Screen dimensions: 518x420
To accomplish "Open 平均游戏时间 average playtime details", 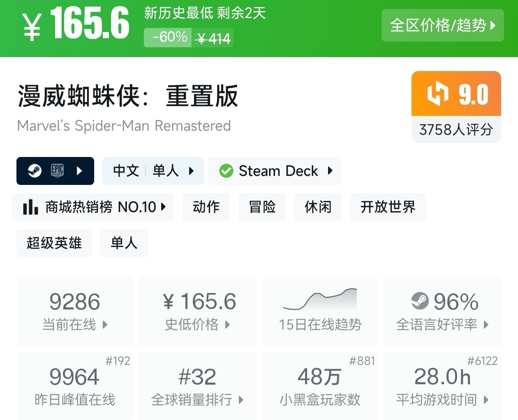I will click(442, 386).
